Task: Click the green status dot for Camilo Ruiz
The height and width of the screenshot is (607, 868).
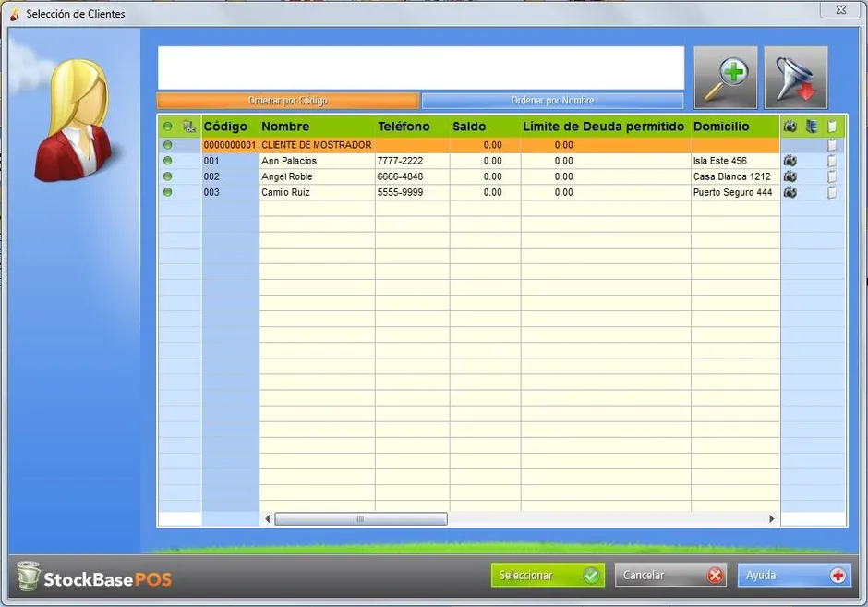Action: (168, 192)
